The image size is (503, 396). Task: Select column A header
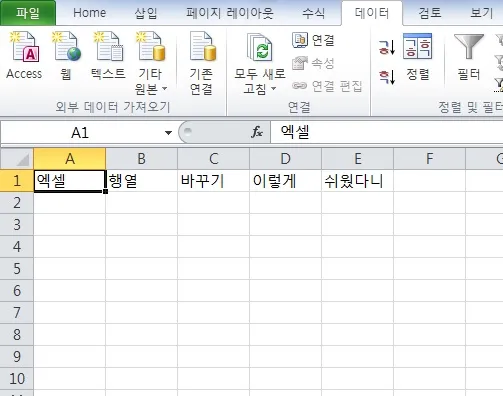(70, 159)
